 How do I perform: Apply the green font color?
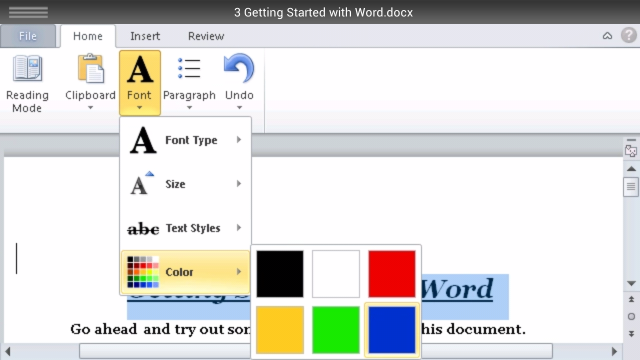(336, 330)
